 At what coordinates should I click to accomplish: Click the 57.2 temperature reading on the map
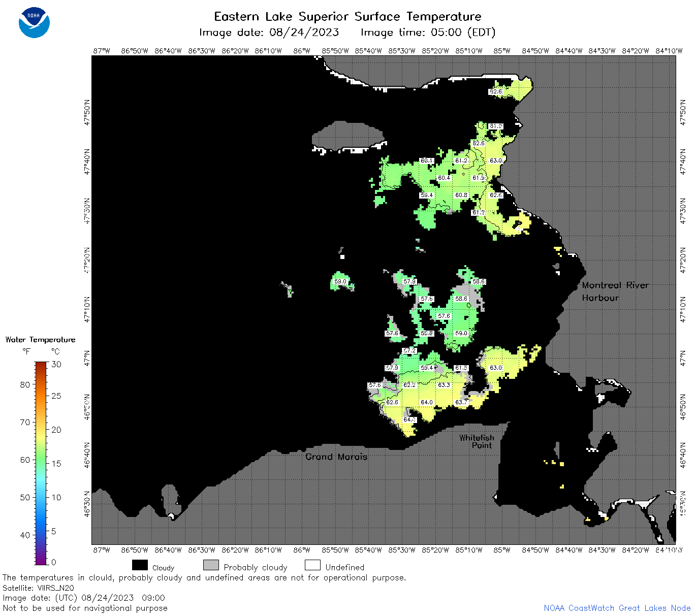tap(409, 351)
